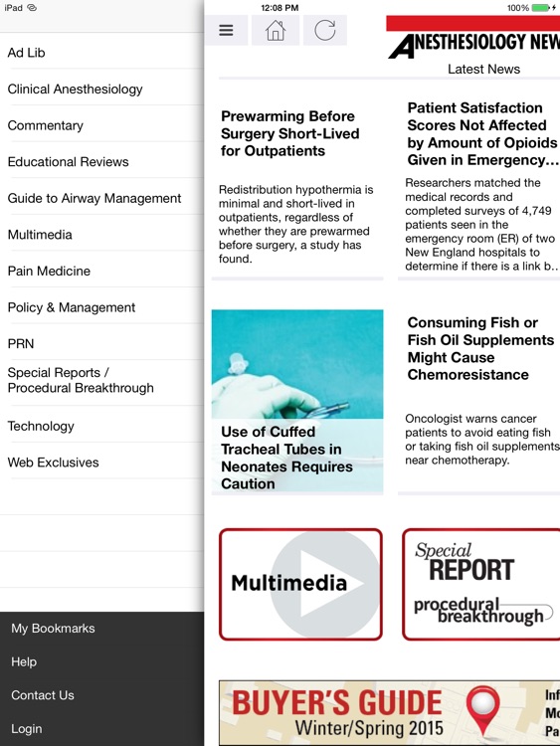Viewport: 560px width, 746px height.
Task: Tap the Buyer's Guide Winter/Spring 2015 banner
Action: coord(389,713)
